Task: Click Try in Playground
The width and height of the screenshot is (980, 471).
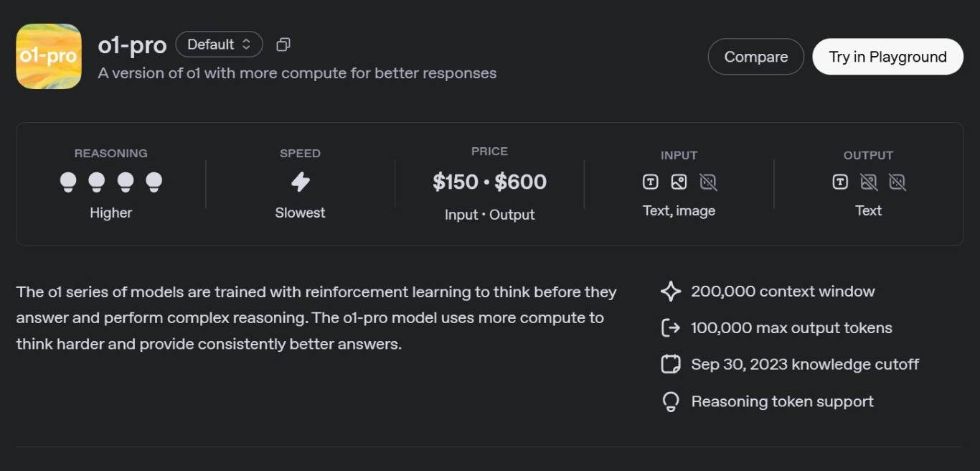Action: [887, 56]
